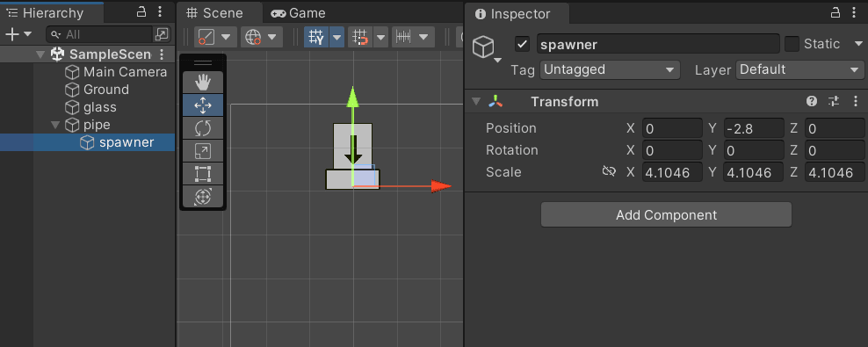Screen dimensions: 868x347
Task: Click the Transform preset settings icon
Action: [x=834, y=101]
